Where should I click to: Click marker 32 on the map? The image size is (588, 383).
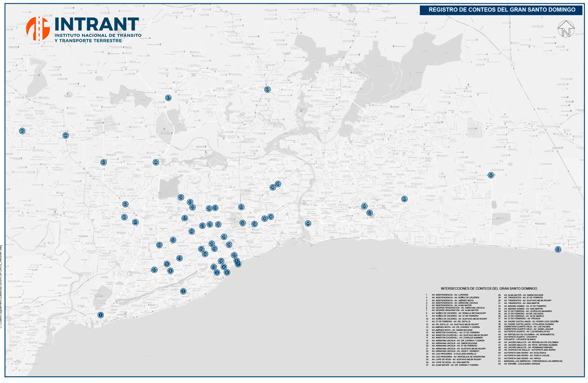tap(243, 223)
